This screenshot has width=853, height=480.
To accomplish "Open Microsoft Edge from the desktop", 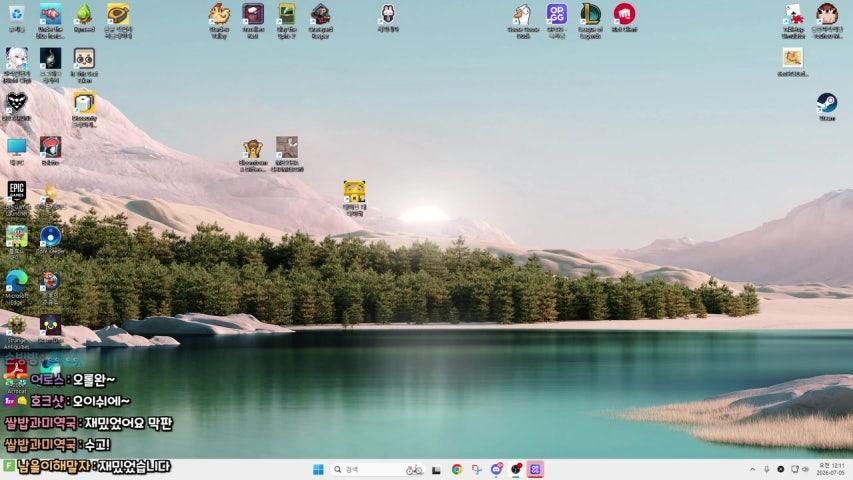I will tap(17, 282).
